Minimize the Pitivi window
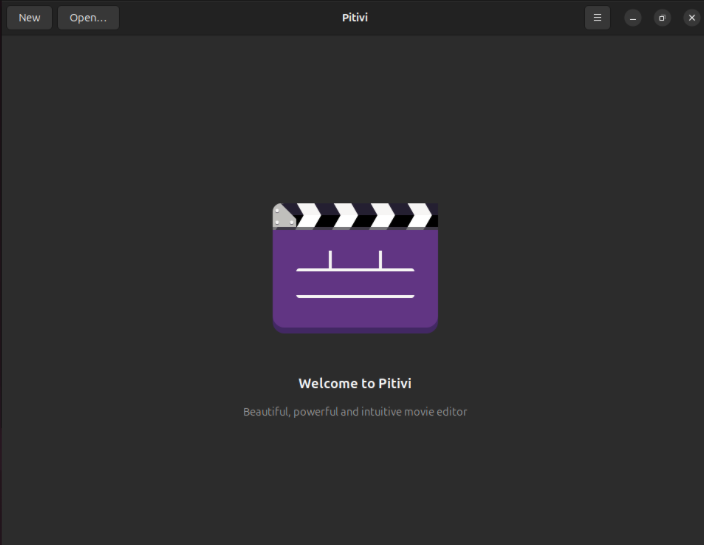The width and height of the screenshot is (704, 546). (633, 18)
